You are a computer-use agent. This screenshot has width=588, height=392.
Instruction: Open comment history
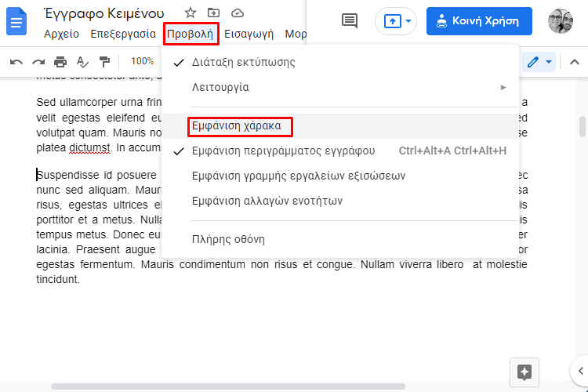[350, 21]
